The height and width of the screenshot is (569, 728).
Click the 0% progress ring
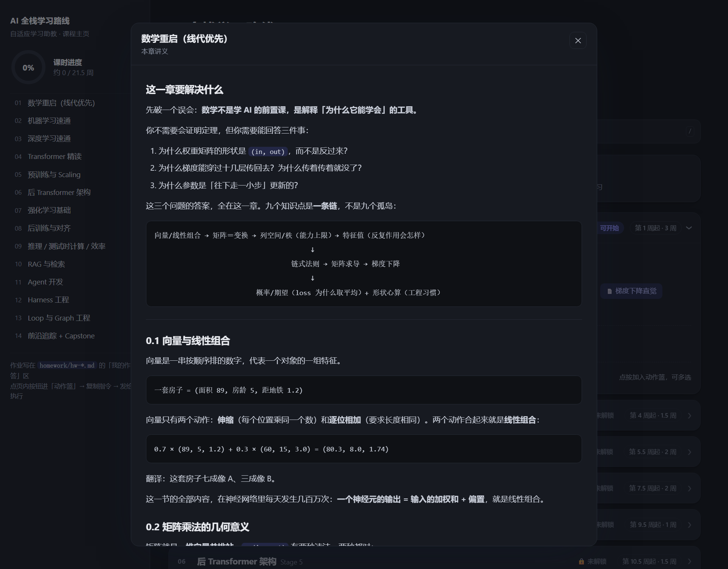pyautogui.click(x=28, y=68)
